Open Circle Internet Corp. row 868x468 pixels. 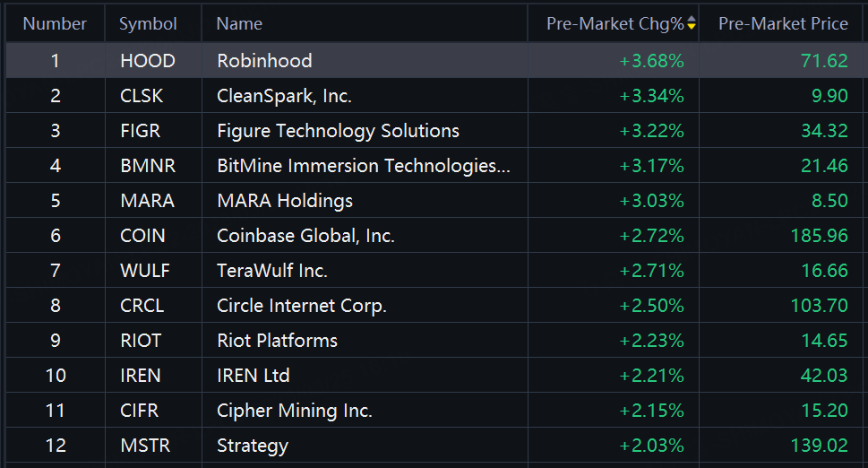301,306
